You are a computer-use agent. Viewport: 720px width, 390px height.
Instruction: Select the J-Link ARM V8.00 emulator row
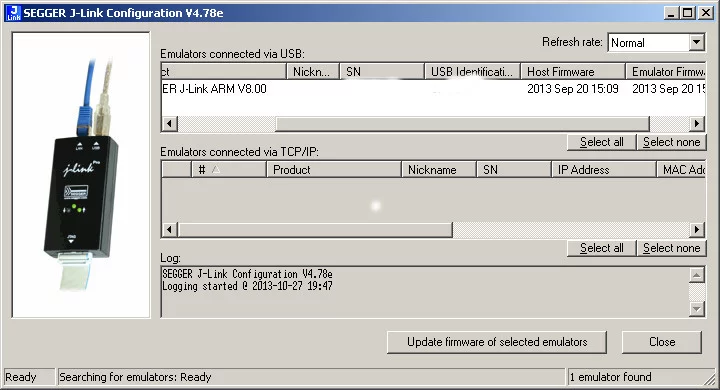tap(433, 89)
